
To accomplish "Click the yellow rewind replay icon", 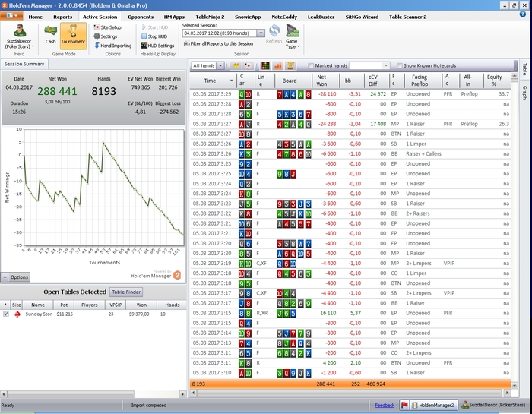I will coord(236,65).
